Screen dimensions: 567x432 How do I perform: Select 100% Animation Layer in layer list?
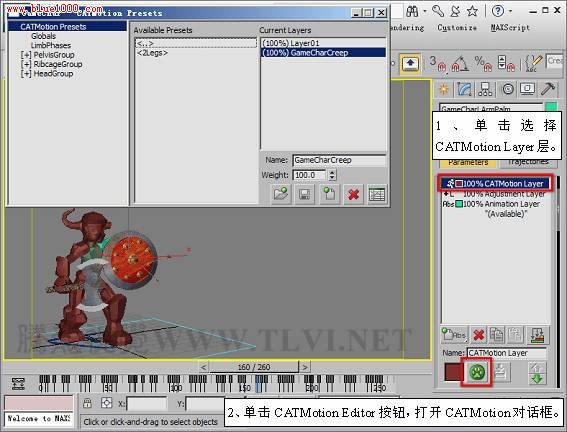(x=495, y=204)
